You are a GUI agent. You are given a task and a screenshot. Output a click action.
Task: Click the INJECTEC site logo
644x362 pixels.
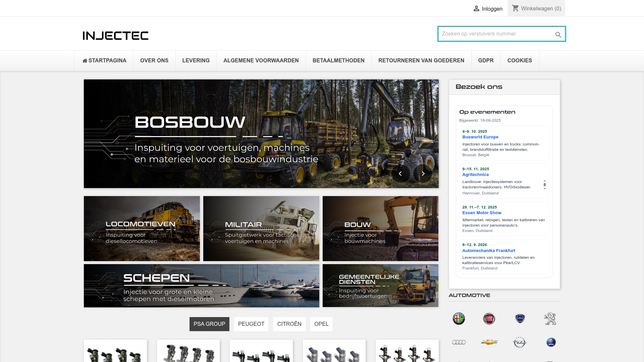115,36
